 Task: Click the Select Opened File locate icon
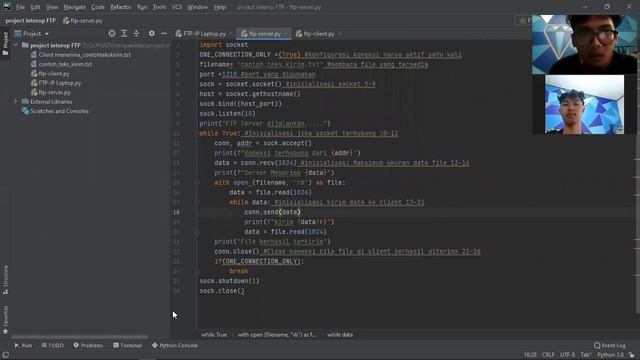click(111, 33)
